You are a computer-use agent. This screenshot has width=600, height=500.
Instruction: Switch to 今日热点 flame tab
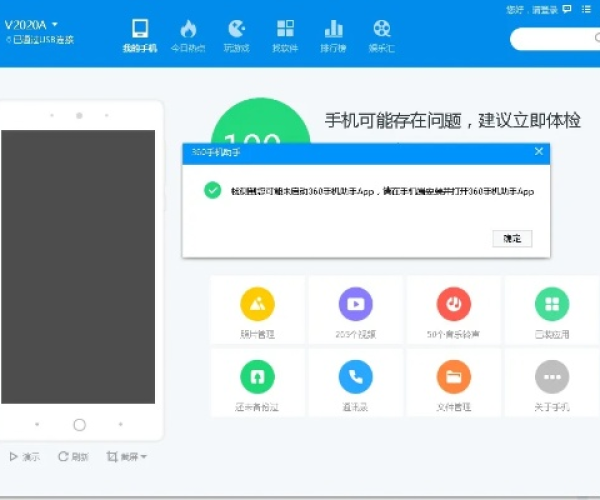point(188,36)
